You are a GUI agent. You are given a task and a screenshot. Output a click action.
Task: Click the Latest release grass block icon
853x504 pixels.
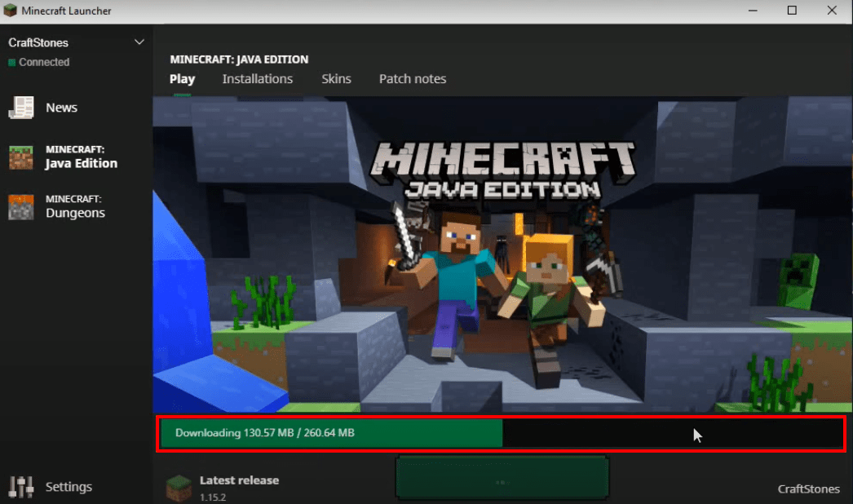click(x=179, y=487)
